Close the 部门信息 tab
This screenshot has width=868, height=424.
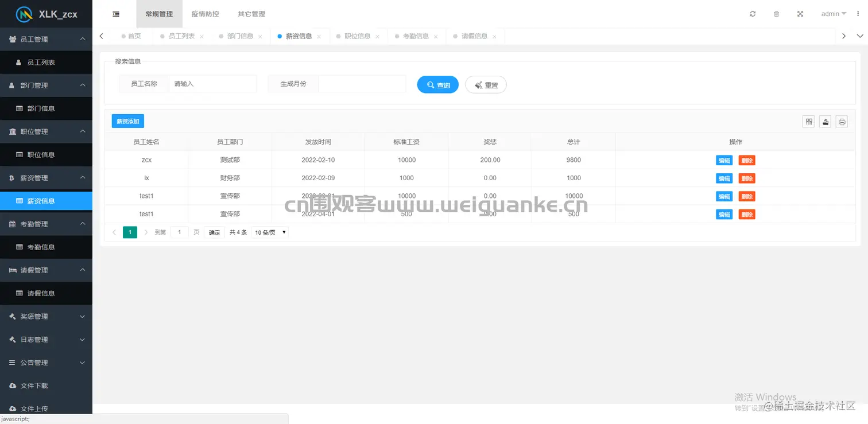[x=260, y=37]
